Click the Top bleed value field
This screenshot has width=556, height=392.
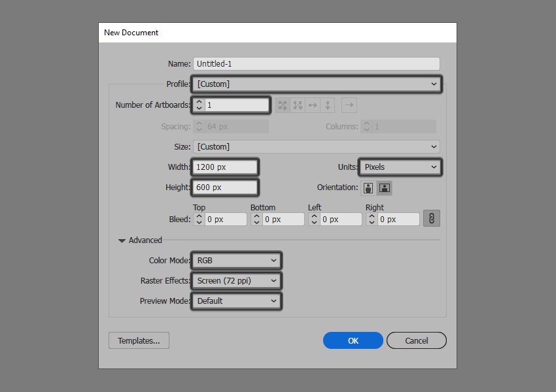[x=226, y=220]
